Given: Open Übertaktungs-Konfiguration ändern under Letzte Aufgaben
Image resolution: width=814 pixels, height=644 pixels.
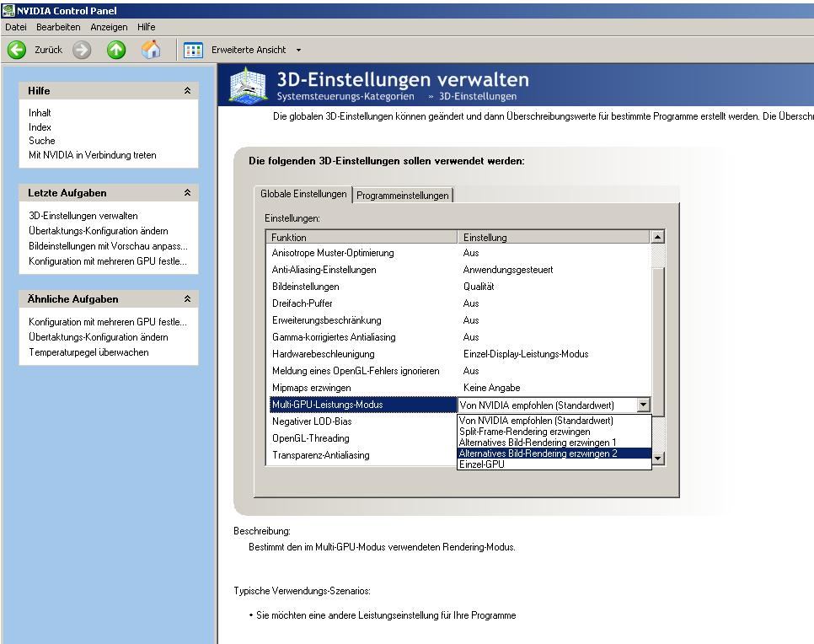Looking at the screenshot, I should pos(99,231).
